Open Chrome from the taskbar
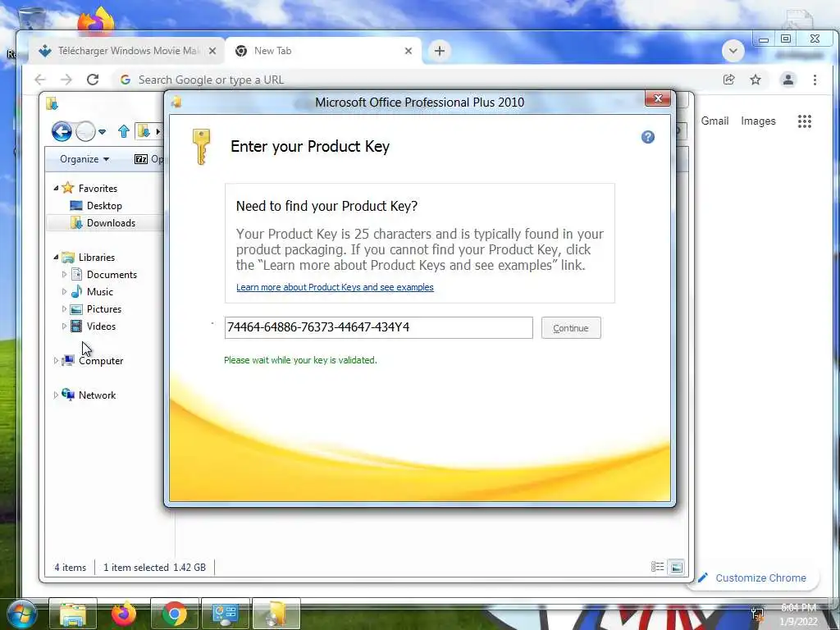This screenshot has height=630, width=840. [174, 614]
